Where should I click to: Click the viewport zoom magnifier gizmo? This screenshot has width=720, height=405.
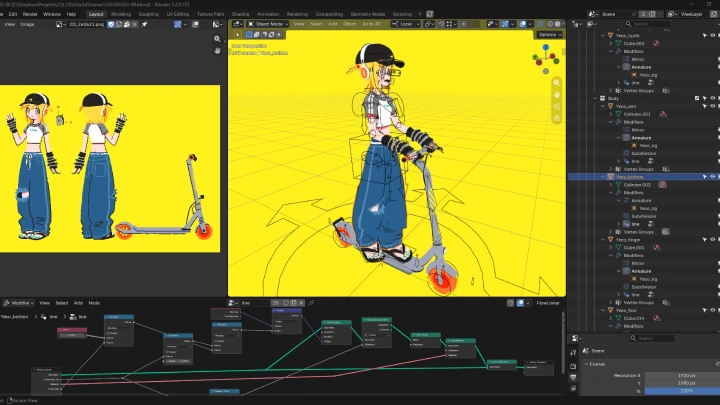pos(557,83)
